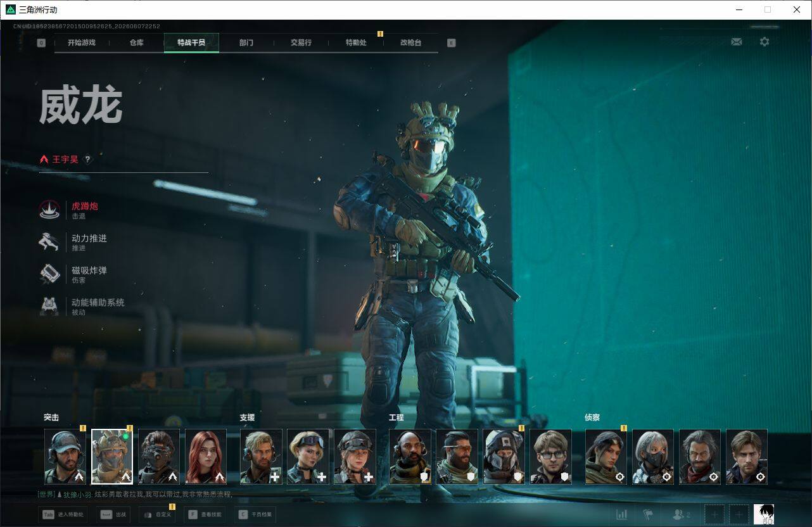The width and height of the screenshot is (812, 527).
Task: Click the 出战 button
Action: [x=113, y=515]
